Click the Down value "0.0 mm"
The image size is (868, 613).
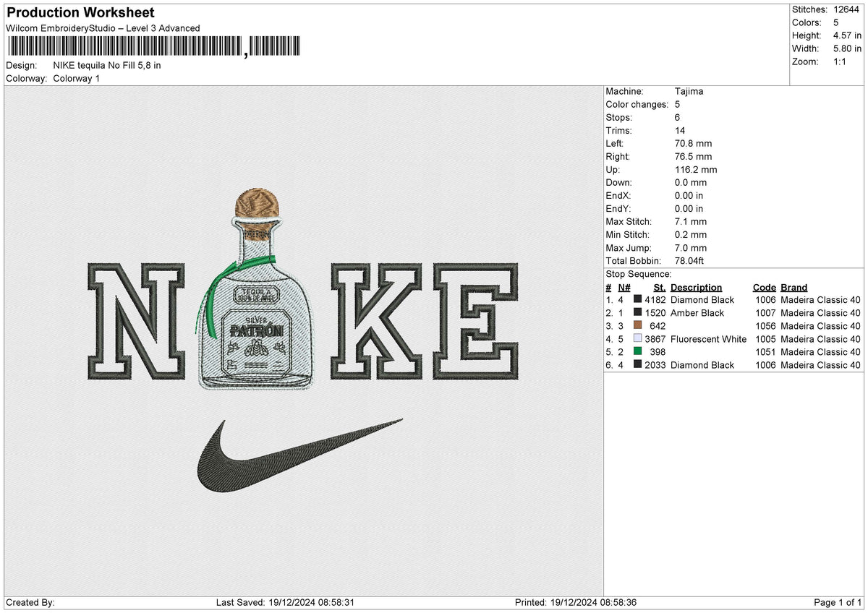690,182
